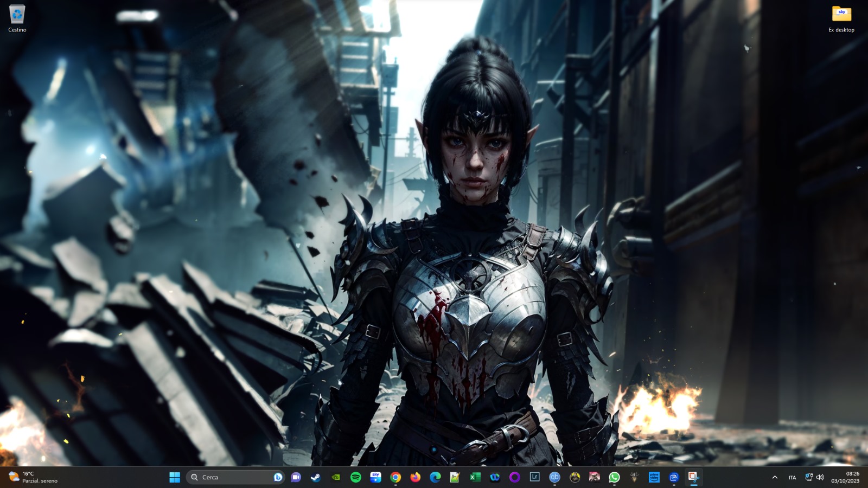
Task: Change the ITA keyboard language
Action: point(792,477)
